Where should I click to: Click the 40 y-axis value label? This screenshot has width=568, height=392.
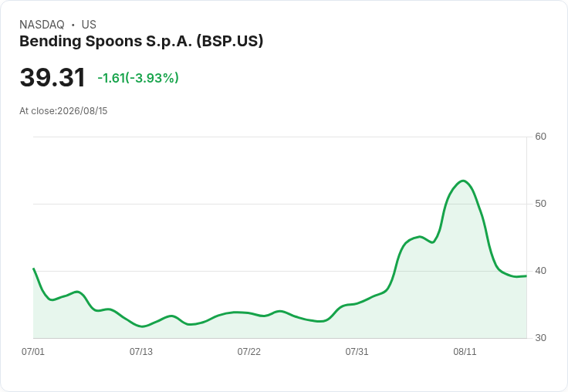coord(540,271)
